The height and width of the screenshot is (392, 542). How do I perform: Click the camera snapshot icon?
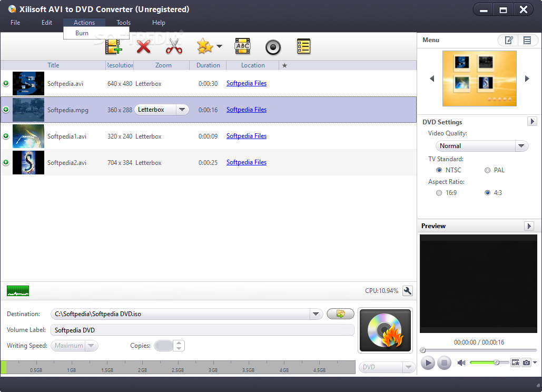(x=526, y=362)
